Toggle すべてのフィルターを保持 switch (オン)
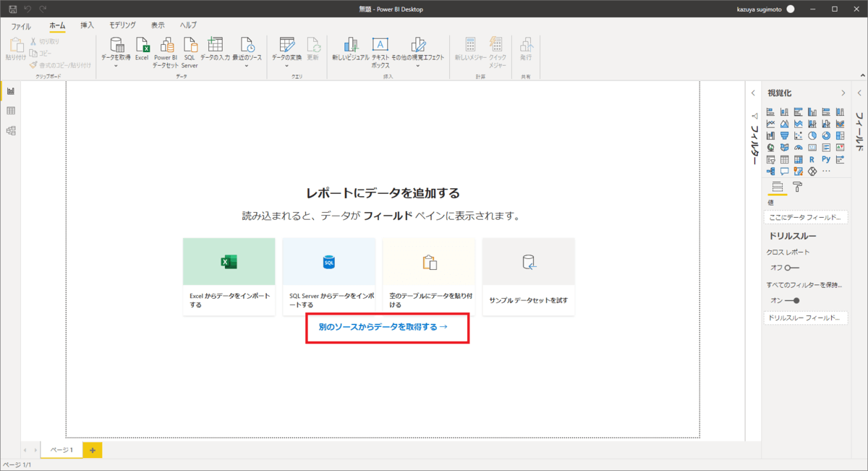This screenshot has width=868, height=471. 792,300
